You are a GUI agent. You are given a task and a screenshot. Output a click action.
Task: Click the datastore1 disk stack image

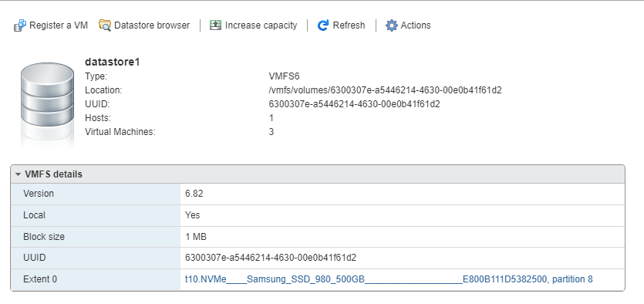coord(47,103)
